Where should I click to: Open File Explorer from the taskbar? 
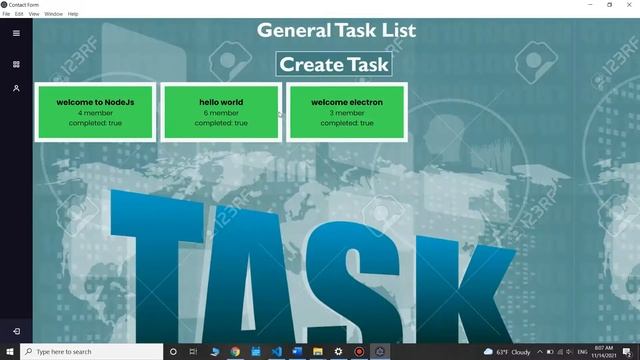pyautogui.click(x=318, y=352)
